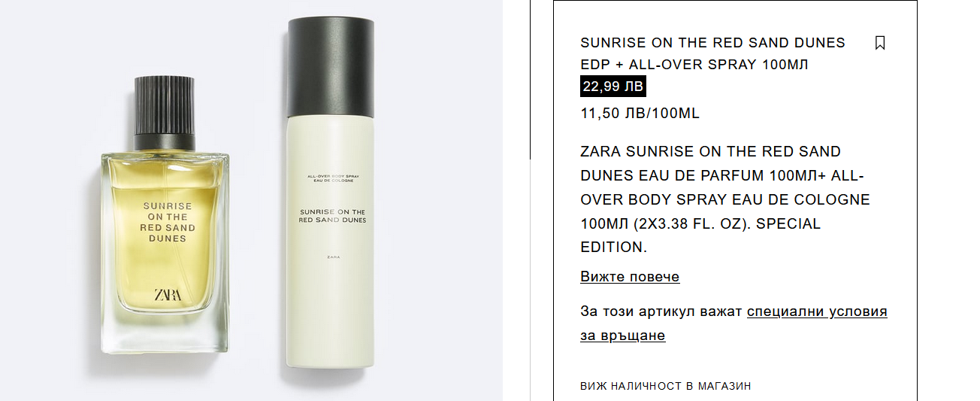980x401 pixels.
Task: Click the product description starting ZARA SUNRISE
Action: 725,199
